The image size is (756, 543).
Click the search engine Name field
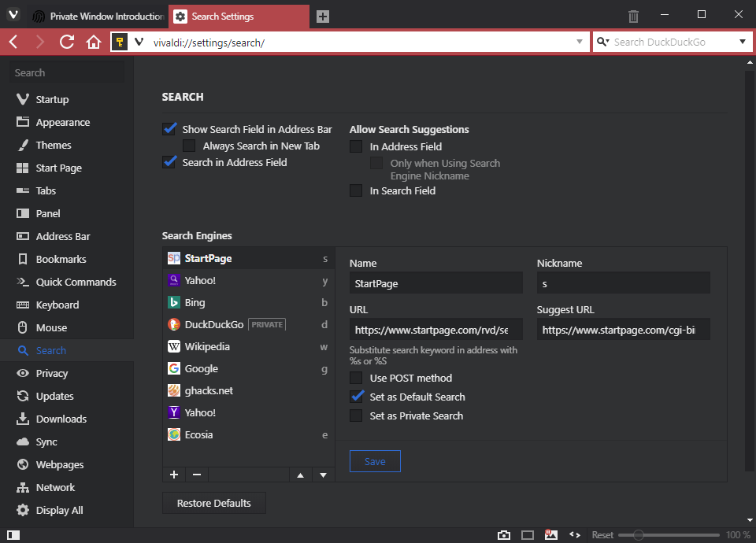click(x=435, y=283)
